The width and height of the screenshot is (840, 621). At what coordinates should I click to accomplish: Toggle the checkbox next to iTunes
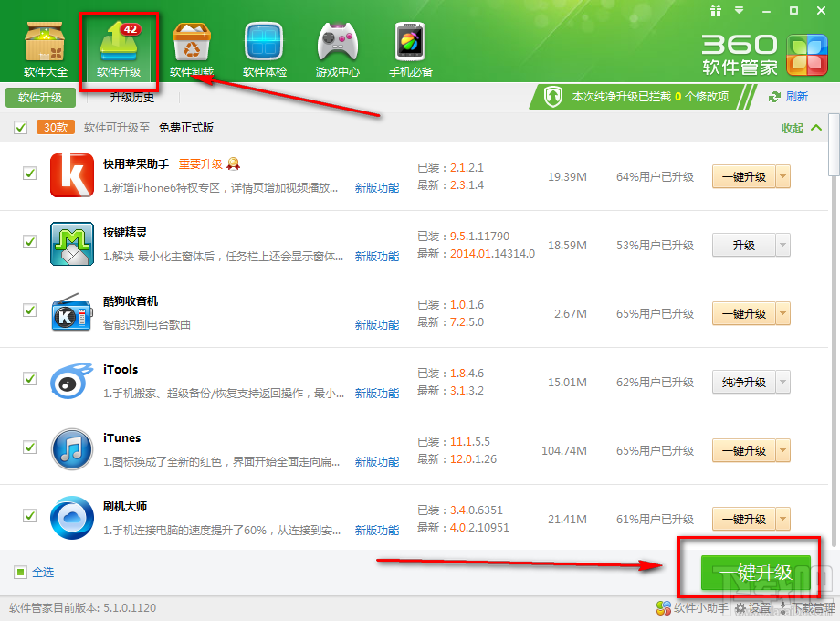28,448
